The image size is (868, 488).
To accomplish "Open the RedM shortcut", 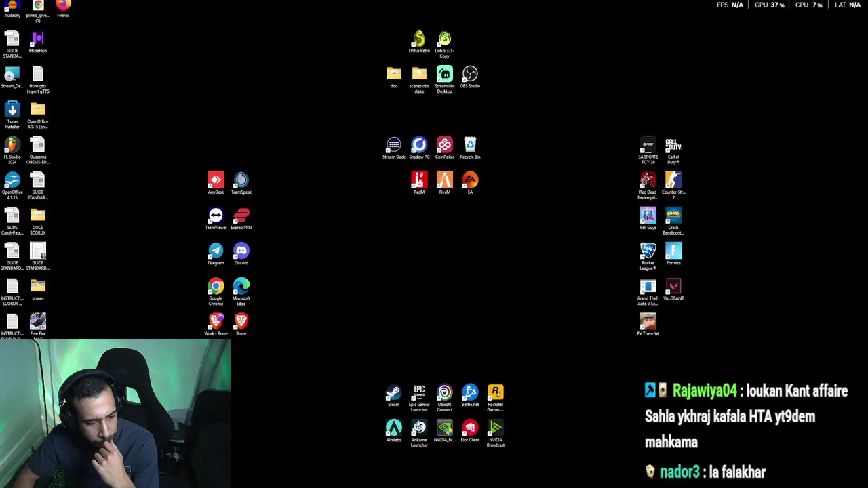I will tap(419, 184).
